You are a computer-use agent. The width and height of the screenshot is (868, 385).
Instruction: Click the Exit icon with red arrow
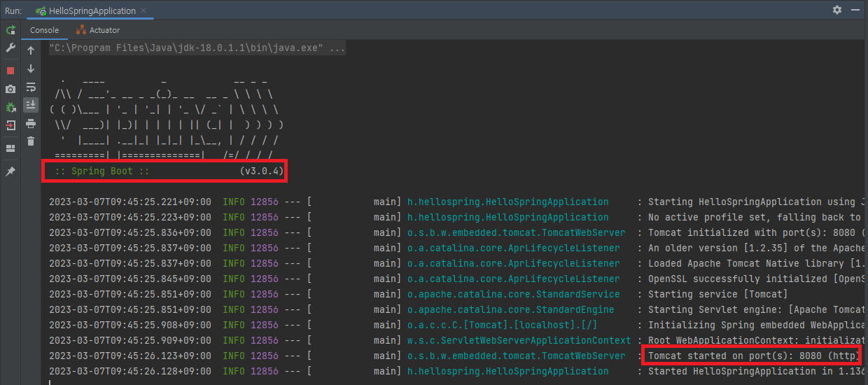click(10, 125)
